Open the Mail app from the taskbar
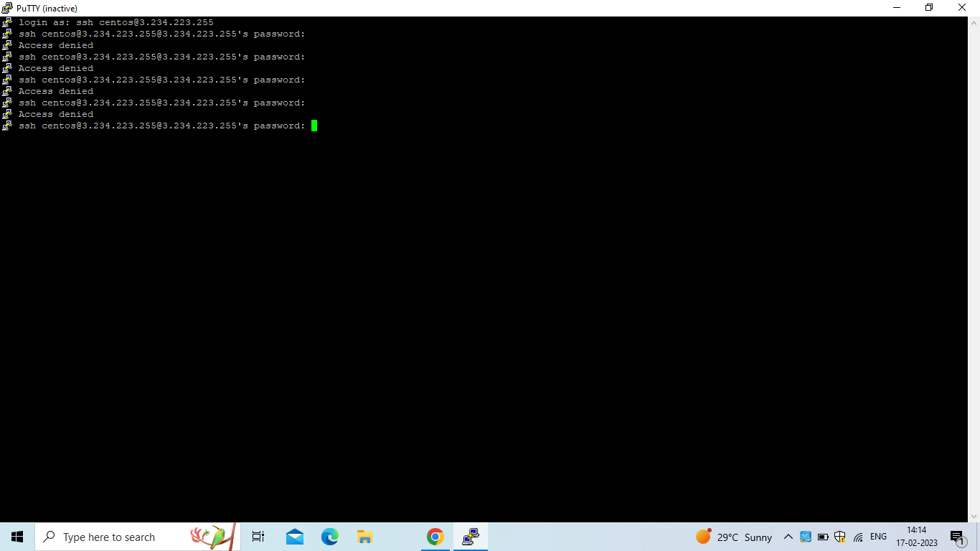The height and width of the screenshot is (551, 980). [x=294, y=536]
